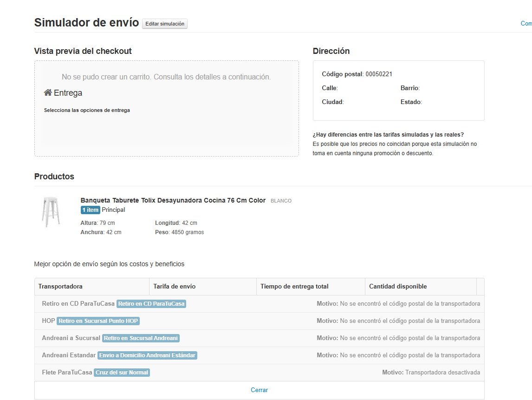Click the Código postal value 00050221

379,74
